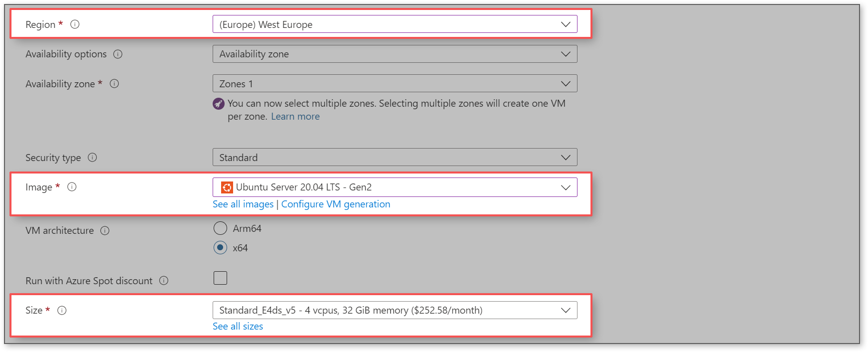The image size is (868, 352).
Task: Click the See all sizes link
Action: (x=238, y=326)
